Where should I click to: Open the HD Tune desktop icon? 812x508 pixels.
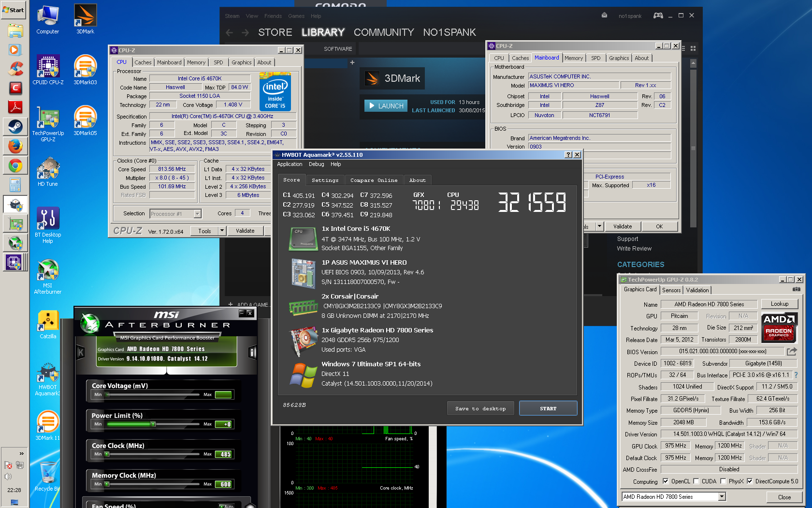pyautogui.click(x=48, y=172)
